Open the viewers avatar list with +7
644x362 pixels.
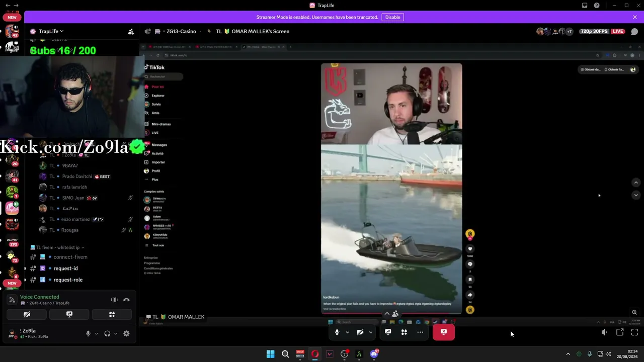pos(554,31)
